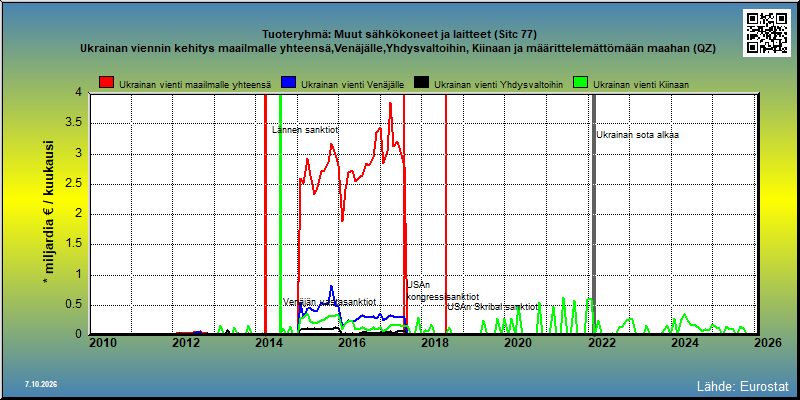Click the x-axis label 2020

click(518, 343)
